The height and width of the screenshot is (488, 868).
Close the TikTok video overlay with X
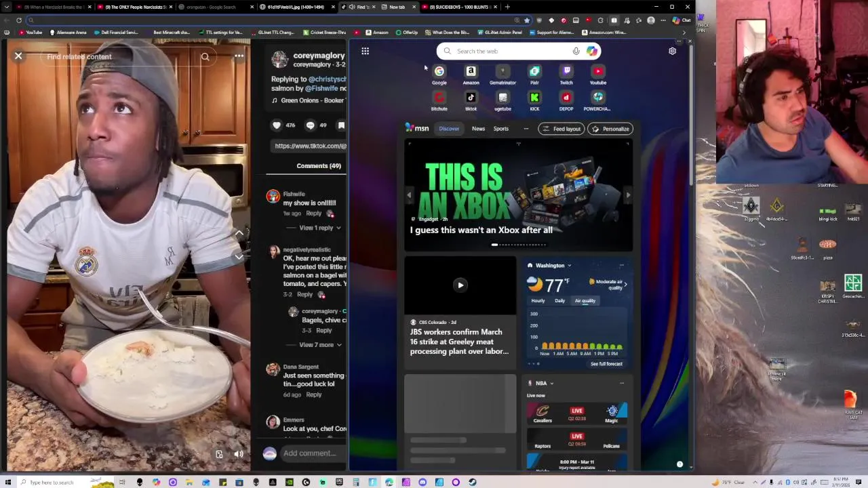tap(18, 56)
